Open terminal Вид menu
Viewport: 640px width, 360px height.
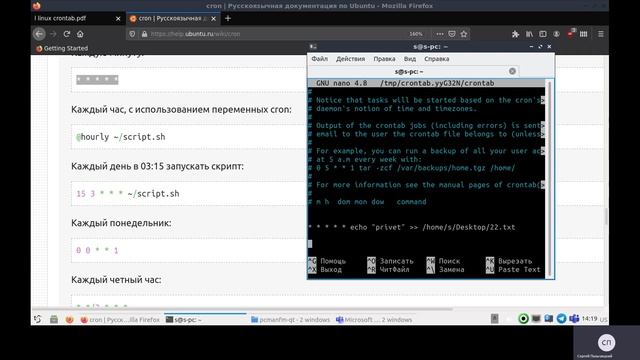tap(410, 59)
